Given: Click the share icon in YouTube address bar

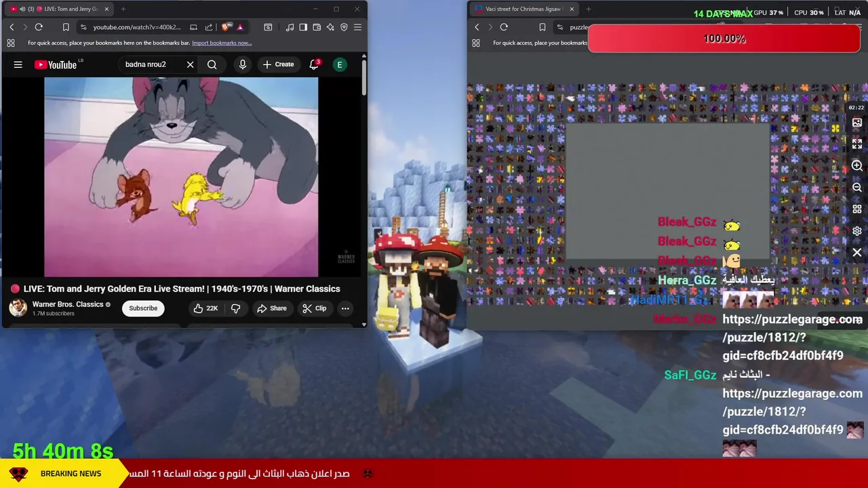Looking at the screenshot, I should (208, 27).
